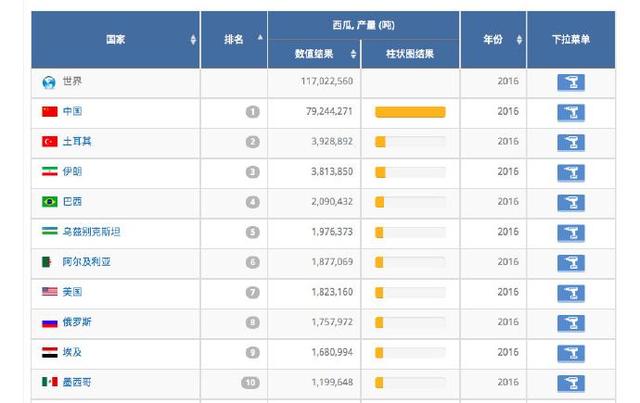Expand dropdown menu for 俄罗斯 row

point(570,322)
